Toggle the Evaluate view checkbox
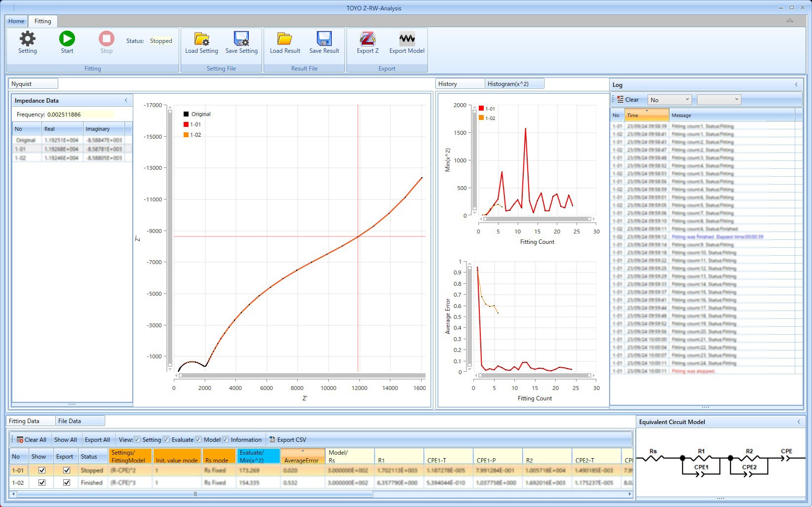812x507 pixels. pos(166,439)
